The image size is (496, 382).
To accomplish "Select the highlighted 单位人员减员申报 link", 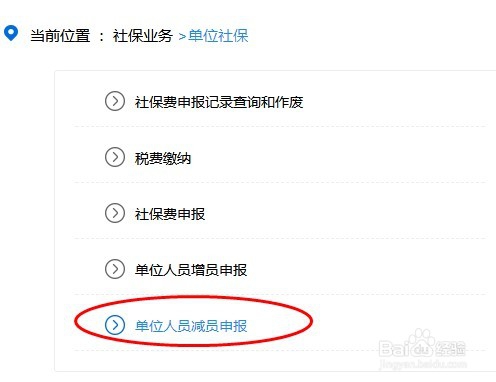I will (x=191, y=326).
